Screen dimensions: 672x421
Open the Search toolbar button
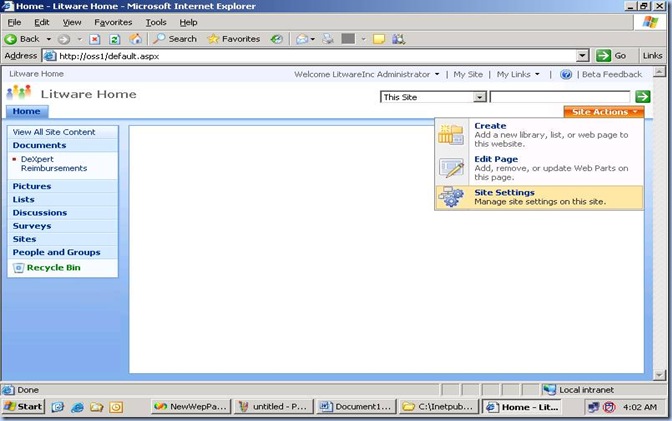coord(175,39)
